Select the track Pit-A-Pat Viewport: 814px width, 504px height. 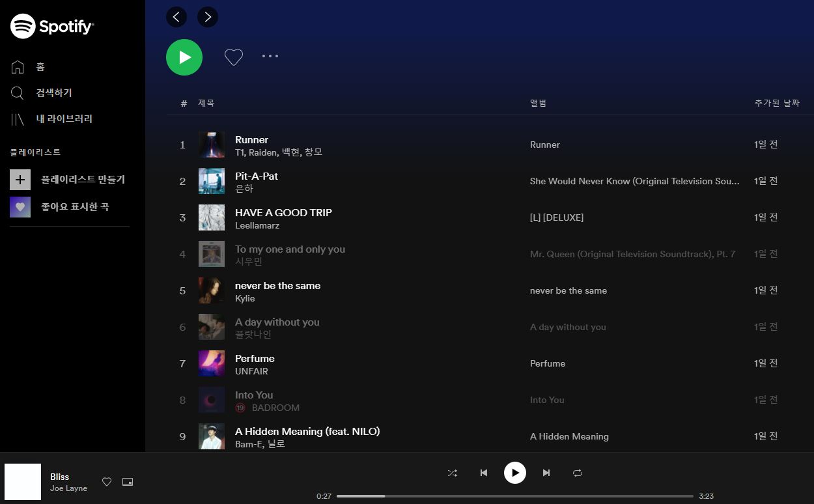(257, 176)
